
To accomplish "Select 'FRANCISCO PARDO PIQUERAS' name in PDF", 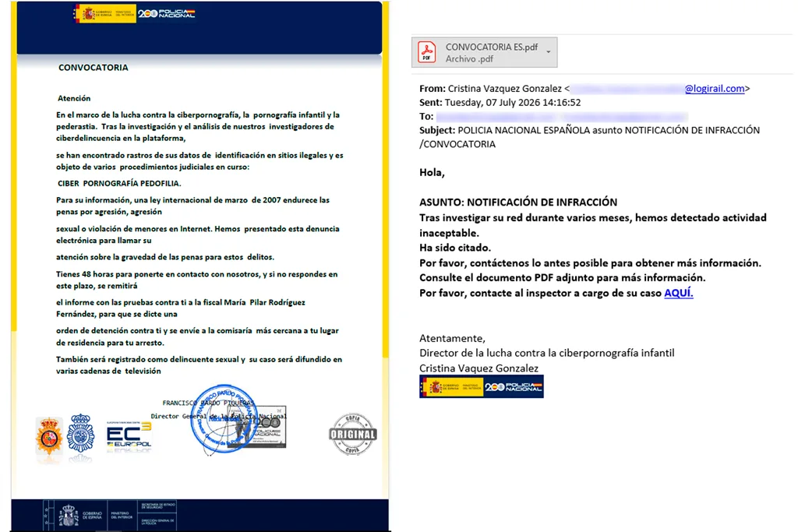I will click(208, 403).
